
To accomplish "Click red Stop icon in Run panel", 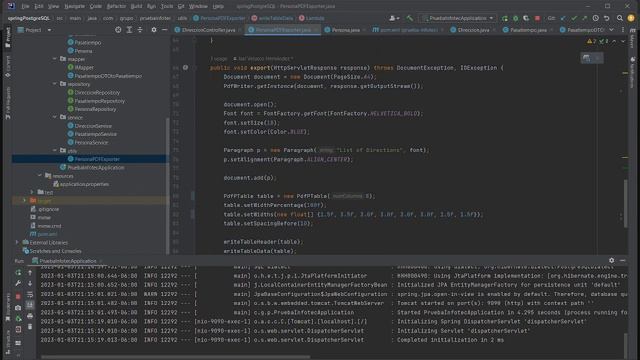I will [x=18, y=296].
